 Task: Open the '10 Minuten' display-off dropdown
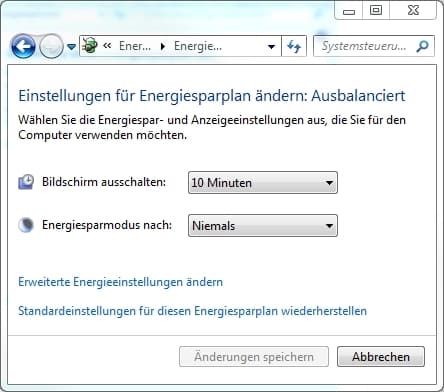(263, 183)
